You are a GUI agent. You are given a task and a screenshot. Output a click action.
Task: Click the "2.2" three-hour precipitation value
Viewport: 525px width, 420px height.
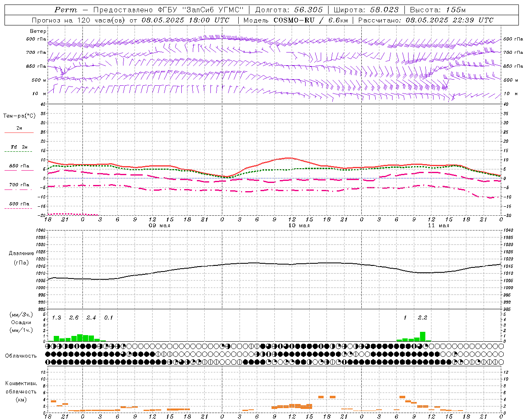point(422,318)
